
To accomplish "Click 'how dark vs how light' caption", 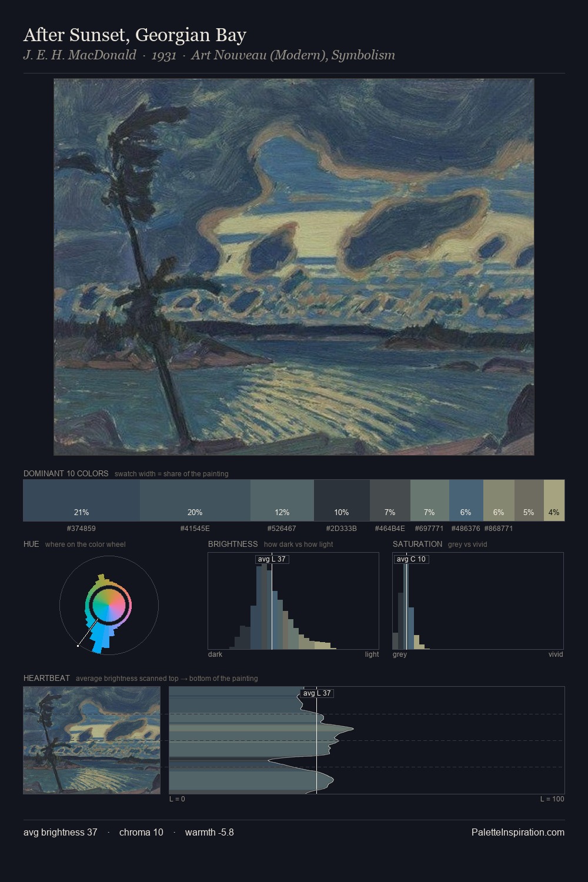I will click(x=299, y=544).
